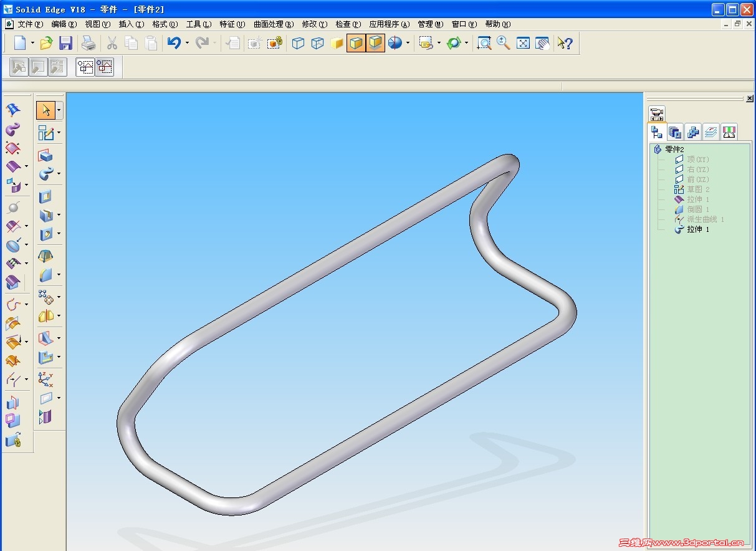Click the Coordinate system icon
This screenshot has width=756, height=551.
pyautogui.click(x=45, y=378)
